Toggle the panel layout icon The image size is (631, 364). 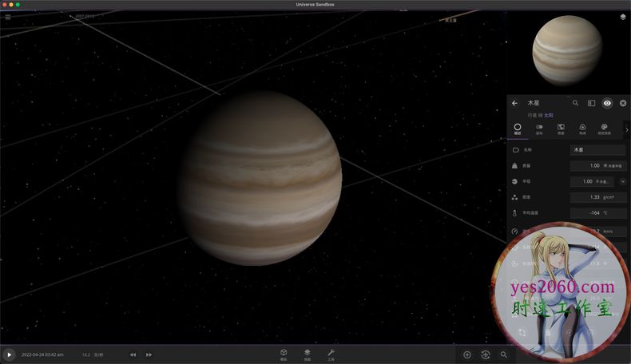point(591,103)
